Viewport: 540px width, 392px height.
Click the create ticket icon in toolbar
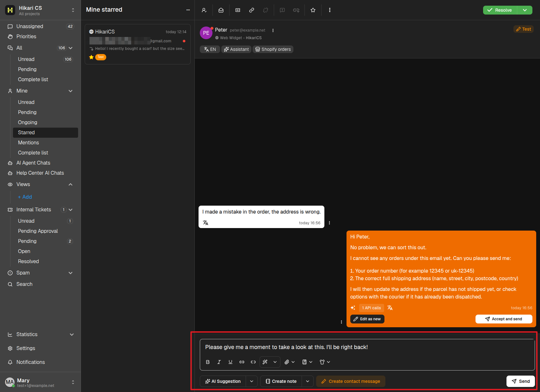coord(238,10)
